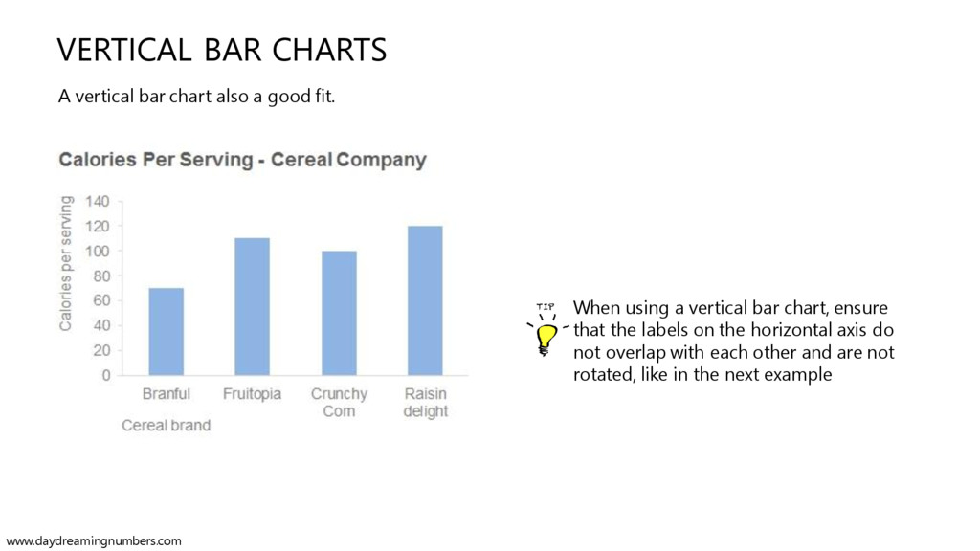The width and height of the screenshot is (980, 551).
Task: Click the Raisin delight category label
Action: pos(426,403)
